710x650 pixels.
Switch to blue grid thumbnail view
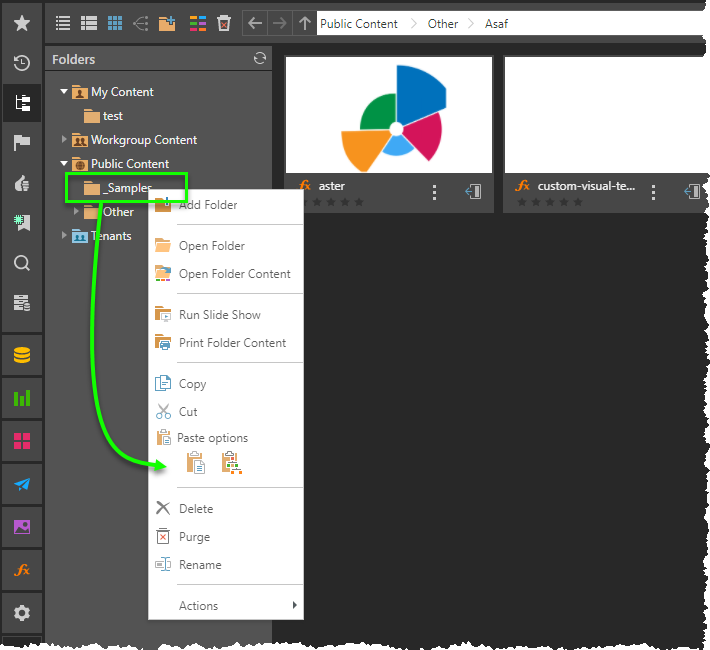pyautogui.click(x=115, y=23)
